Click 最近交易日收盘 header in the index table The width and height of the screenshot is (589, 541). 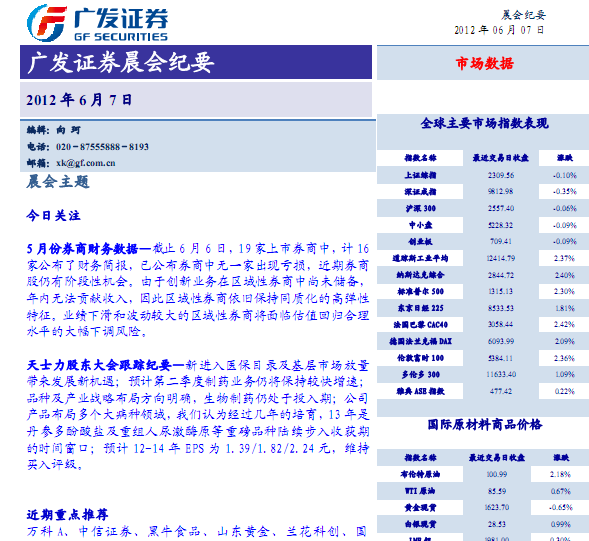coord(501,158)
